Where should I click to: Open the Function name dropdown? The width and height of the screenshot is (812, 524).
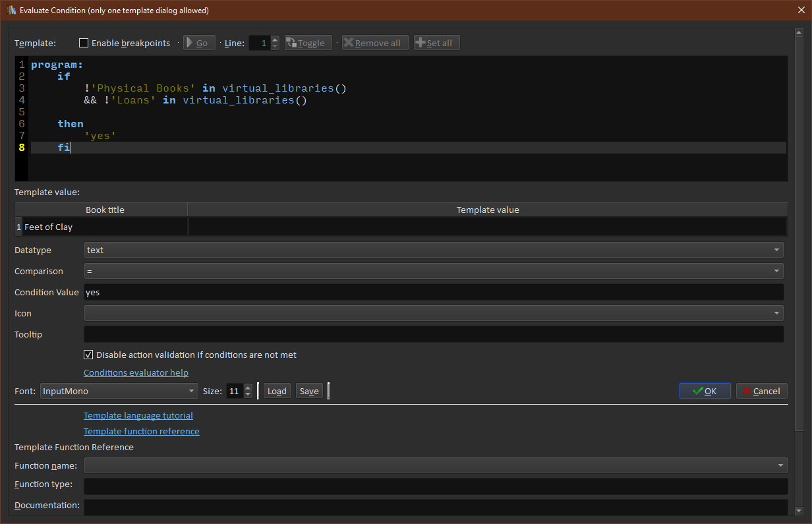coord(435,465)
